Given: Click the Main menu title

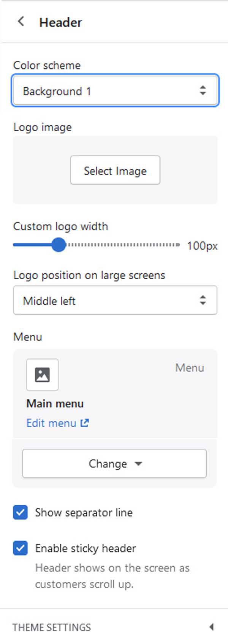Looking at the screenshot, I should pyautogui.click(x=55, y=403).
